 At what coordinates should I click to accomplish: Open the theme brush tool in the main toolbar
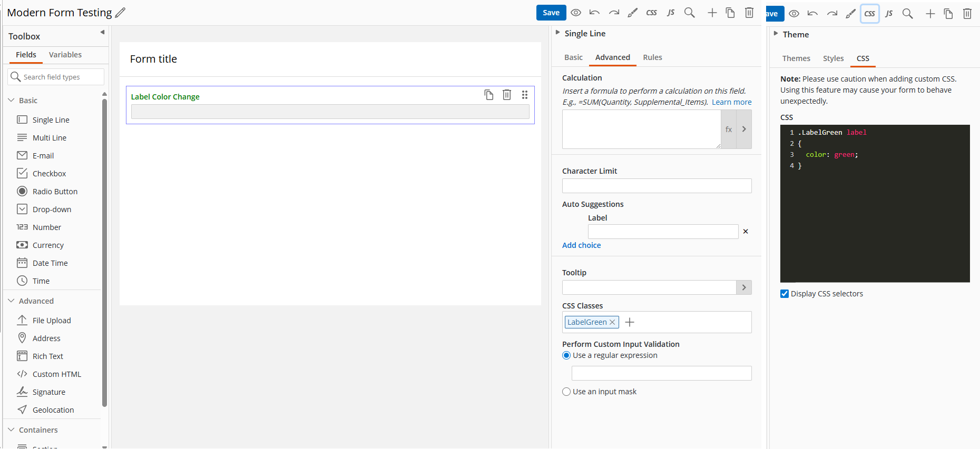coord(633,13)
